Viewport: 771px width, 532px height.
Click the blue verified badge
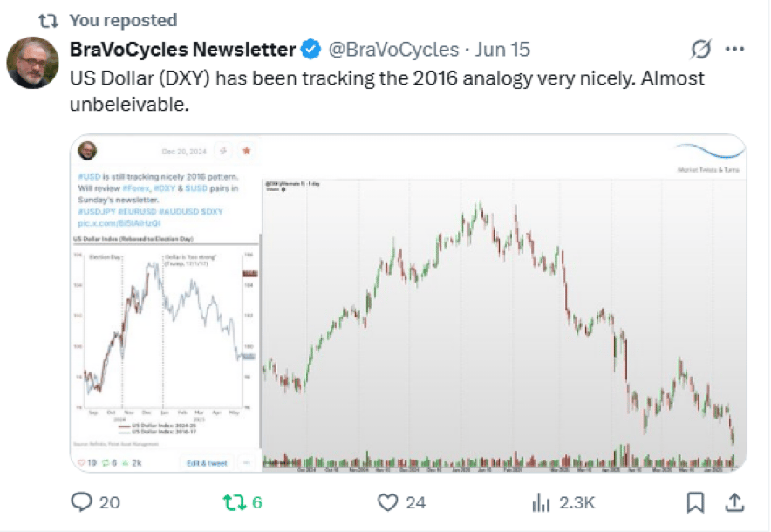pyautogui.click(x=310, y=49)
